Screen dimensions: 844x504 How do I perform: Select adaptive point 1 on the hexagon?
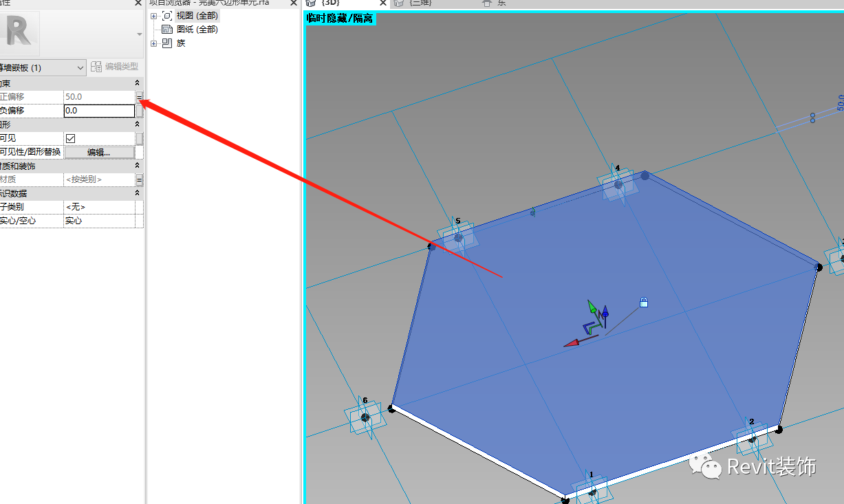(x=592, y=491)
